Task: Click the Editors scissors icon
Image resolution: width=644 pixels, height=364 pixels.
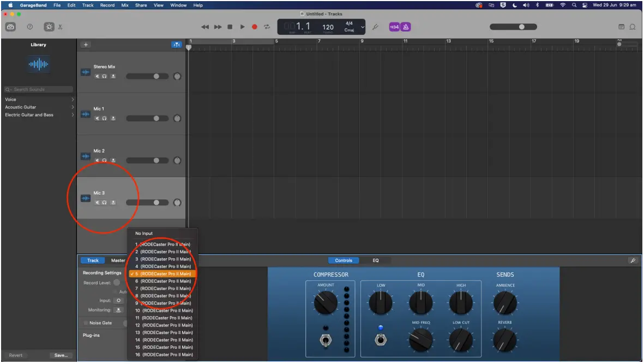Action: pyautogui.click(x=61, y=26)
